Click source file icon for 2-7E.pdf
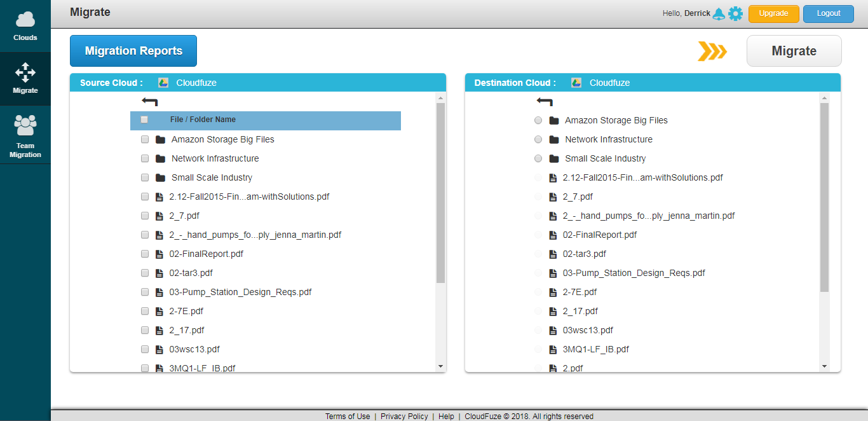The height and width of the screenshot is (421, 868). click(x=159, y=311)
